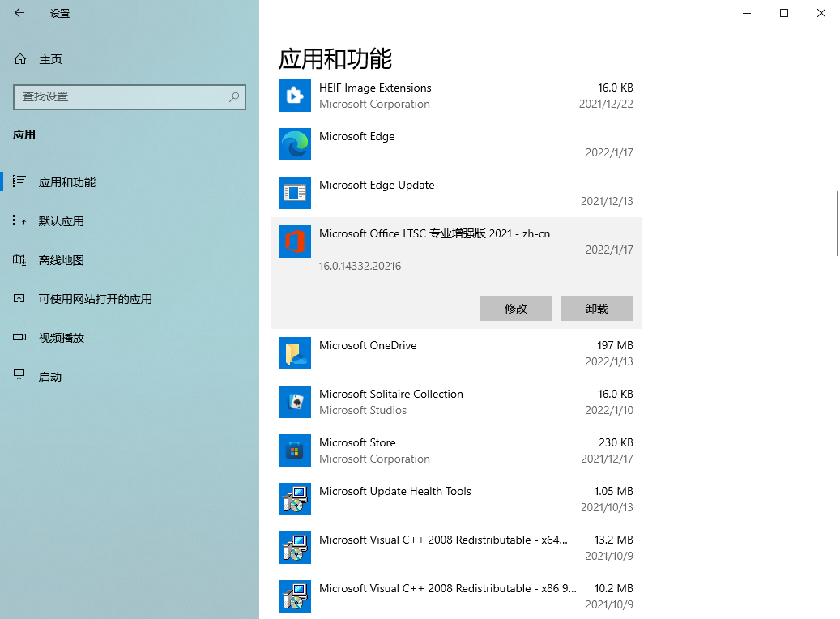Click the Microsoft Edge Update icon
The width and height of the screenshot is (840, 619).
point(295,192)
